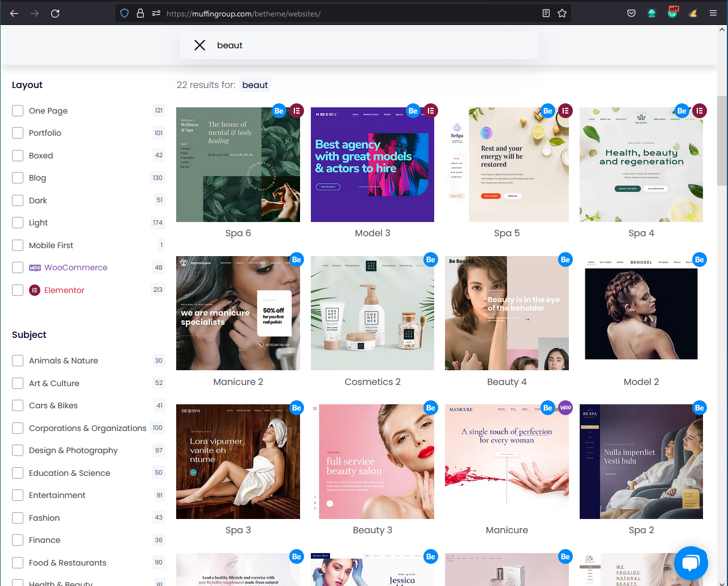The height and width of the screenshot is (586, 728).
Task: Enable the Boxed layout checkbox
Action: point(18,156)
